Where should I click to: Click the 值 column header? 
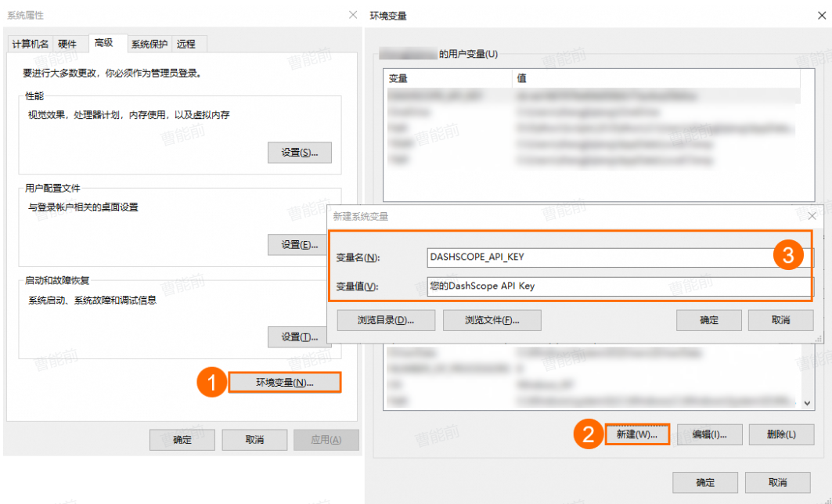click(657, 78)
